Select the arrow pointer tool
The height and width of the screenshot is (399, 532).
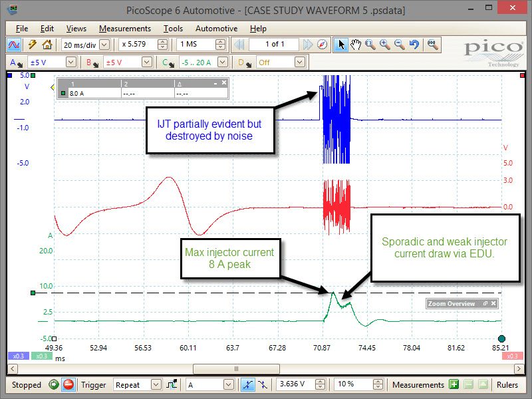341,45
